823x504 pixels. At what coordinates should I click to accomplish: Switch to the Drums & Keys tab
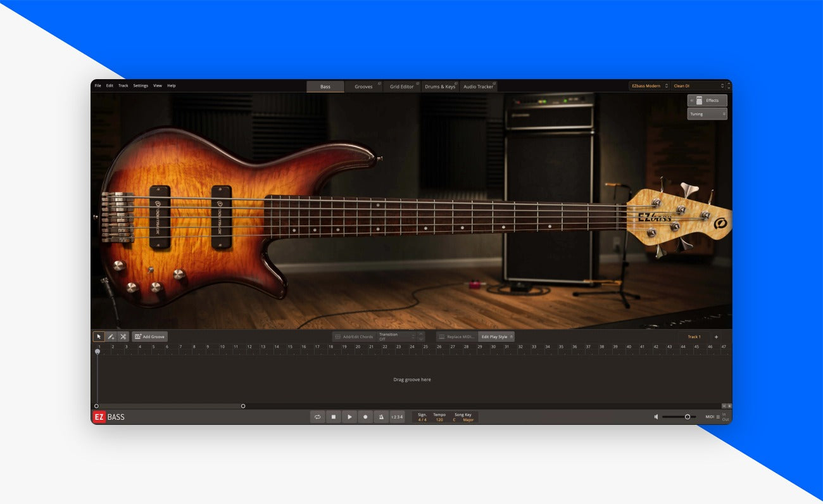click(x=440, y=86)
